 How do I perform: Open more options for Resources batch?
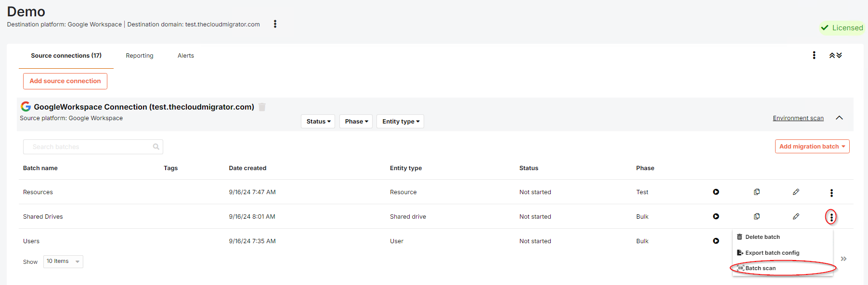[x=831, y=193]
